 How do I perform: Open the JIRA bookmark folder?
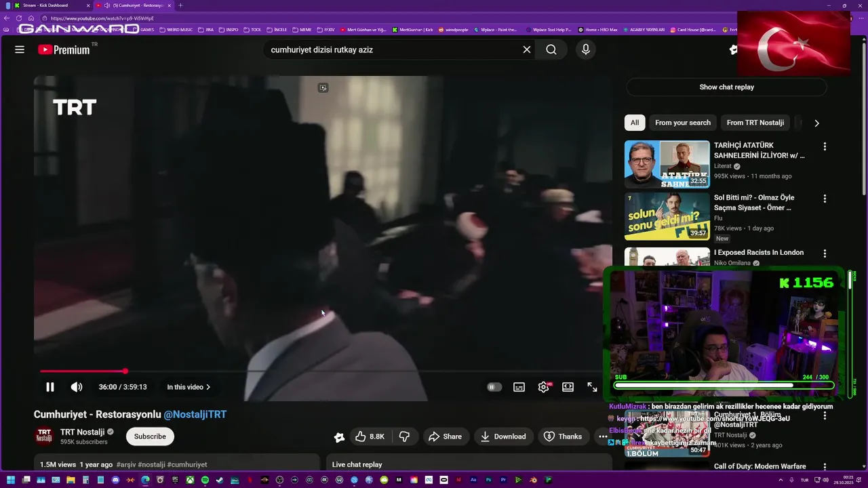click(x=205, y=30)
